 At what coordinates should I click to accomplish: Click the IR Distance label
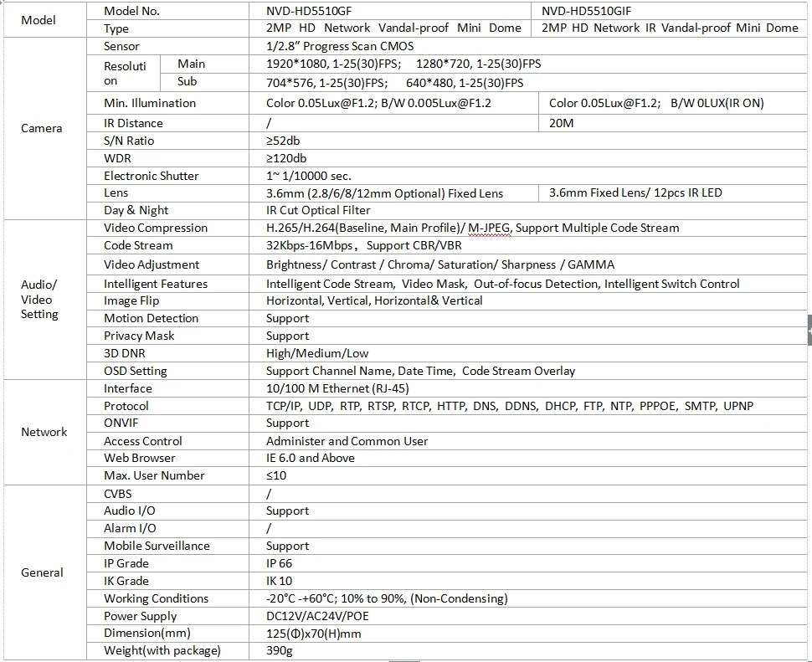coord(133,123)
